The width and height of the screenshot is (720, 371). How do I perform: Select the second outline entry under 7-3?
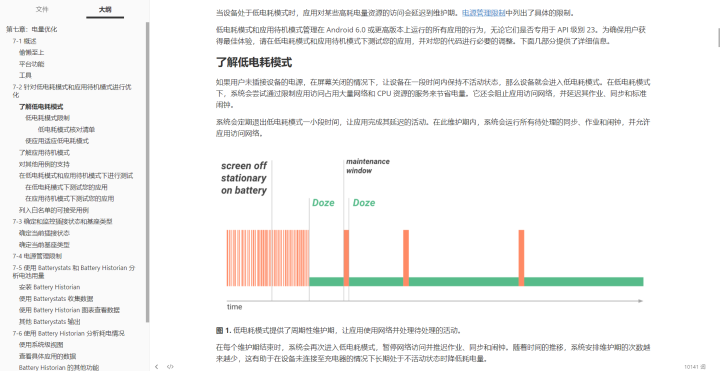[45, 245]
